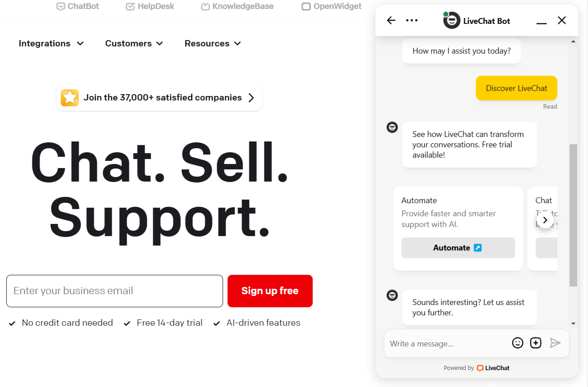588x387 pixels.
Task: Click the HelpDesk icon in the top nav
Action: [x=130, y=7]
